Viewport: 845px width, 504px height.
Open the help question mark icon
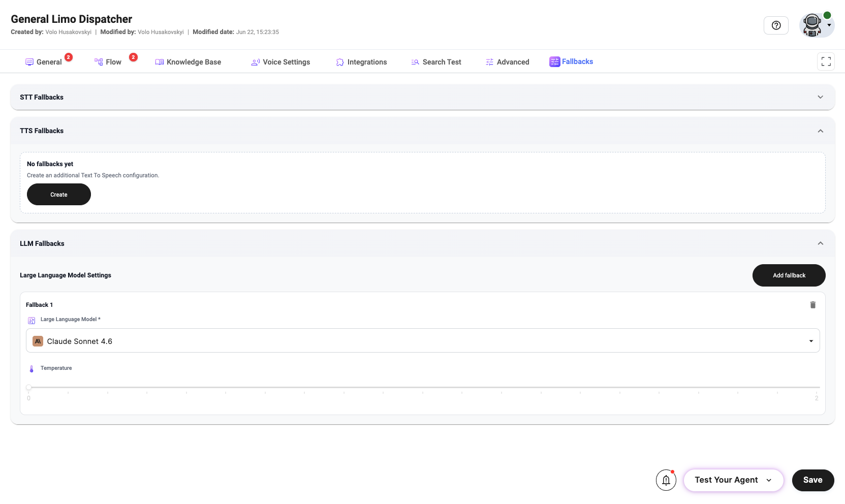click(x=776, y=25)
